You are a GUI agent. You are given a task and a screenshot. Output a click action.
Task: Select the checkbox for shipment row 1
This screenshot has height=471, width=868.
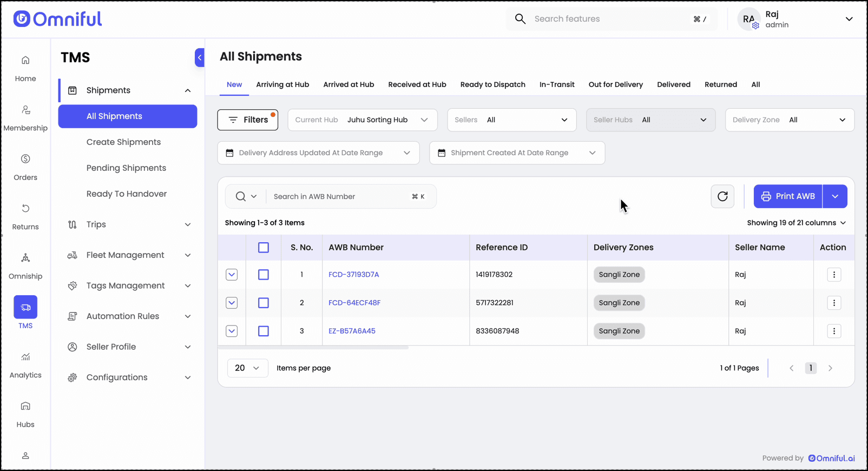pyautogui.click(x=264, y=275)
